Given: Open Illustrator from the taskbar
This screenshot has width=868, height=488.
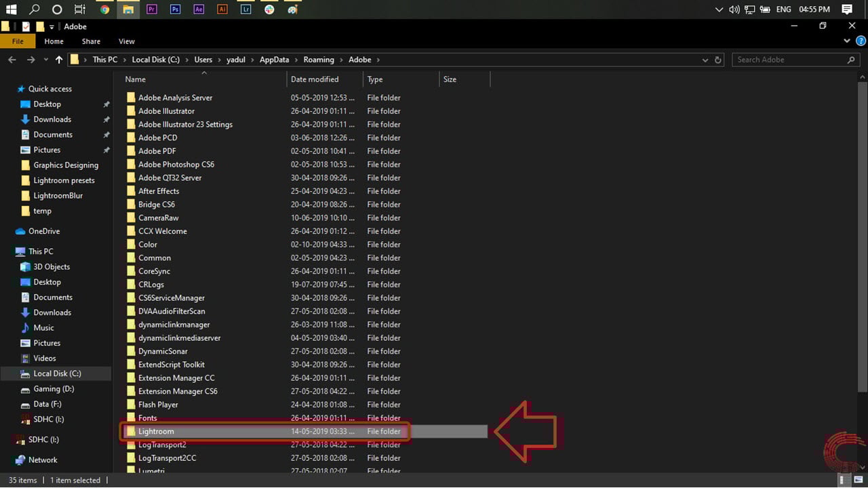Looking at the screenshot, I should 222,9.
